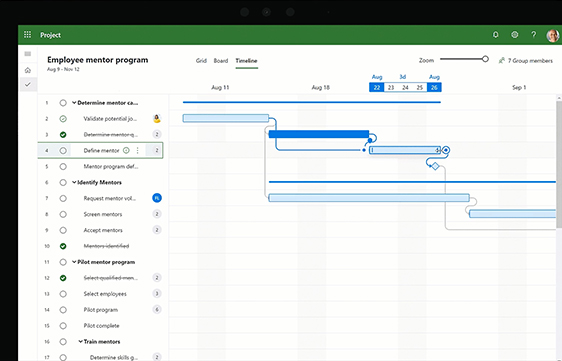This screenshot has height=361, width=562.
Task: Open the user profile picture
Action: coord(552,35)
